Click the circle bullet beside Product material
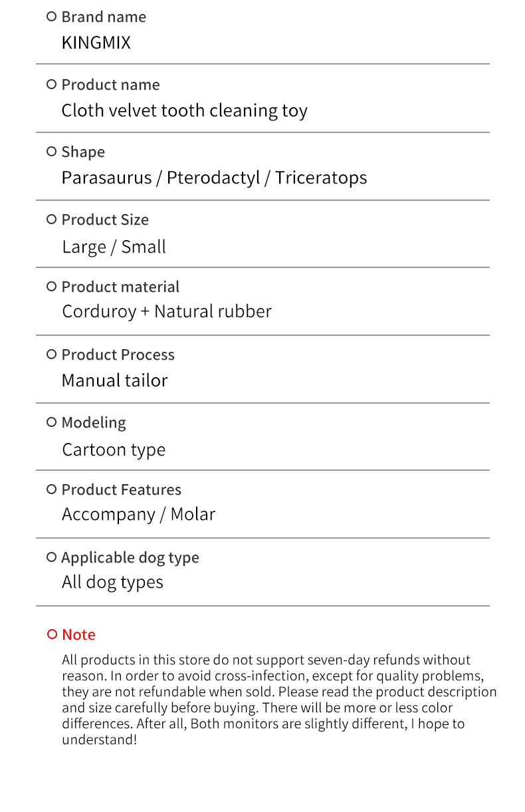The image size is (525, 812). pyautogui.click(x=52, y=287)
